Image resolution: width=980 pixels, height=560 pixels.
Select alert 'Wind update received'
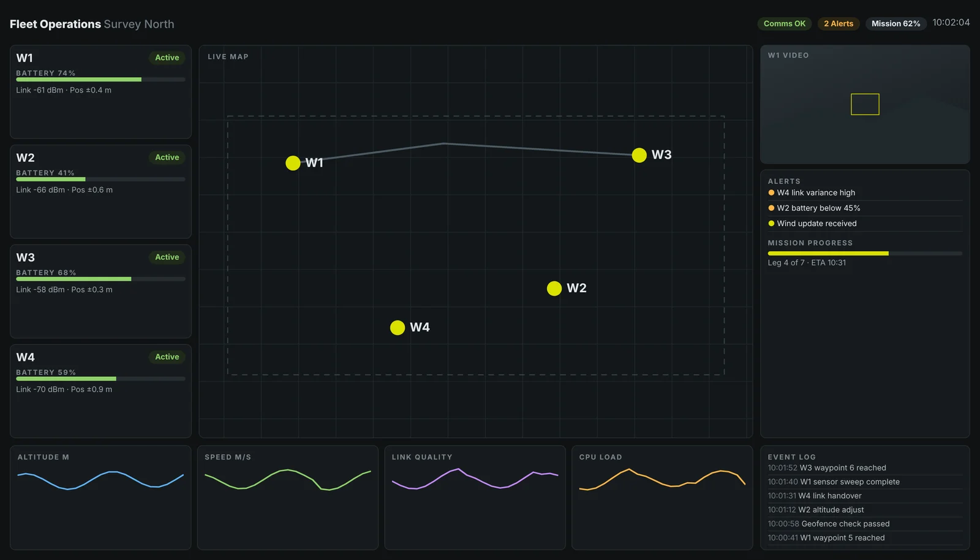click(865, 224)
